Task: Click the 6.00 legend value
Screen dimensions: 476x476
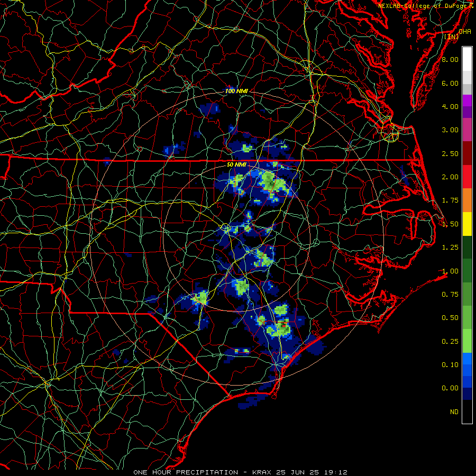Action: 450,83
